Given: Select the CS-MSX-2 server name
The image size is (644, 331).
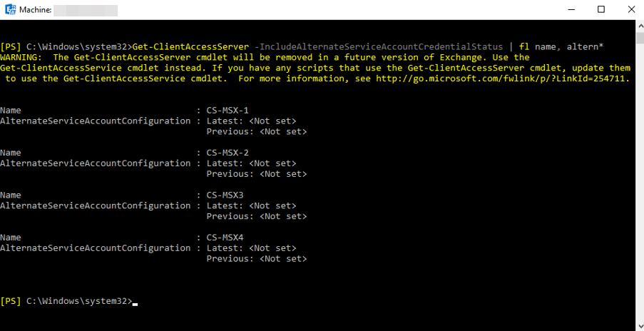Looking at the screenshot, I should coord(228,153).
